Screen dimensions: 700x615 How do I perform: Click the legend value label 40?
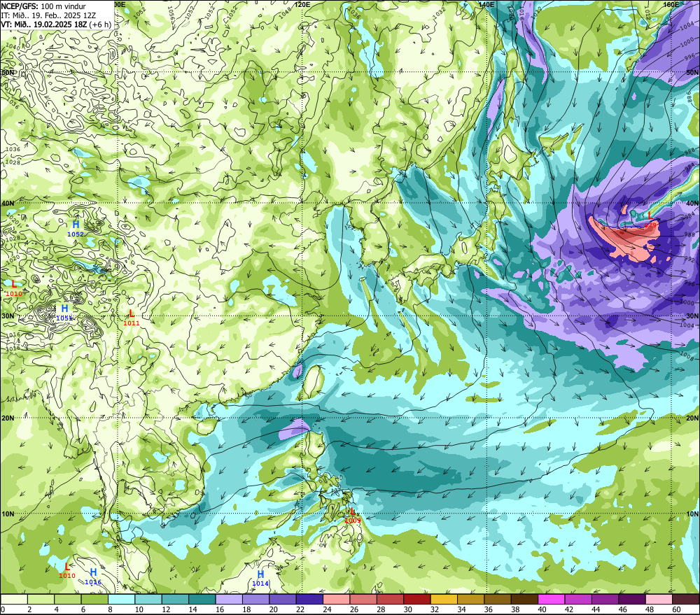click(x=542, y=609)
